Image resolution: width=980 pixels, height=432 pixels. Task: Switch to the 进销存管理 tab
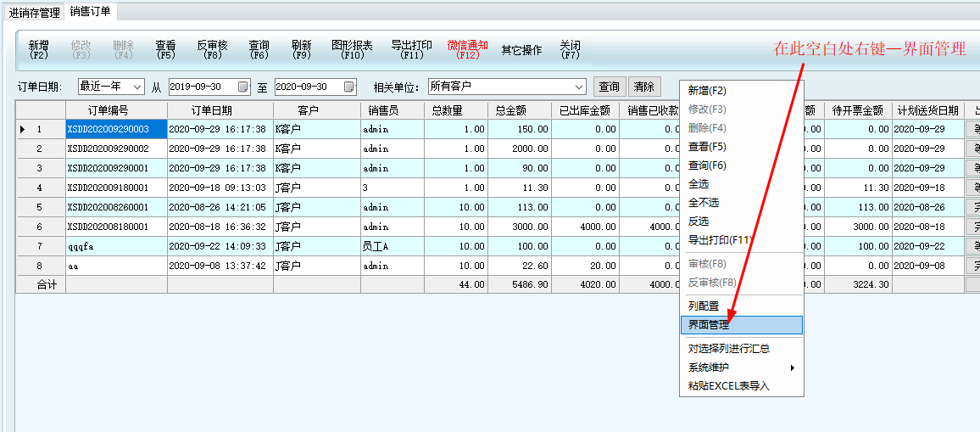pos(35,13)
